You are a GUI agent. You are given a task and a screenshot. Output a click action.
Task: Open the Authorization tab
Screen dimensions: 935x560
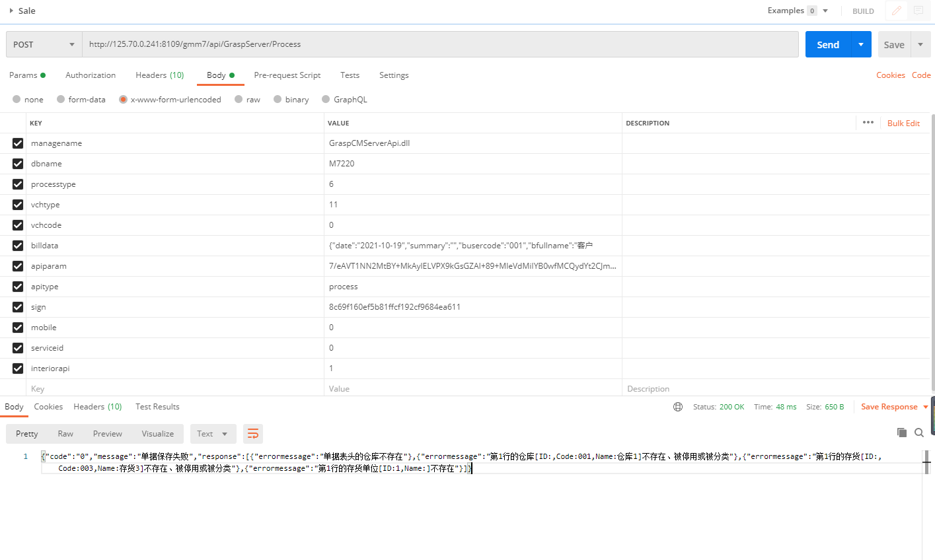pos(91,75)
